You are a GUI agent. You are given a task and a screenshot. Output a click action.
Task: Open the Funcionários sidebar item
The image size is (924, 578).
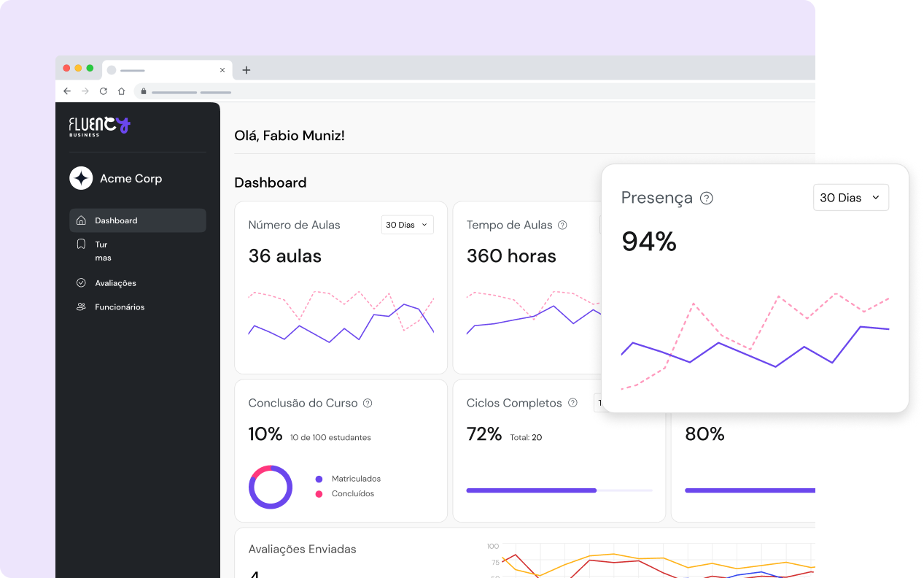138,307
